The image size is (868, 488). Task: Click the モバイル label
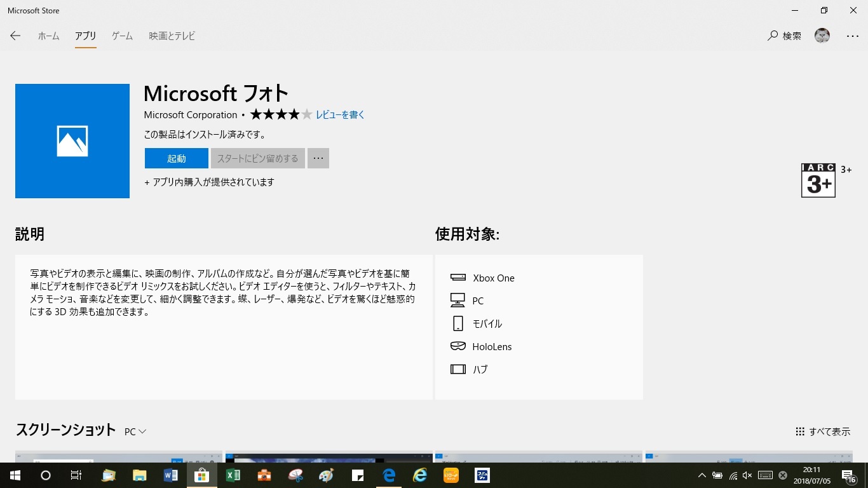click(x=487, y=324)
